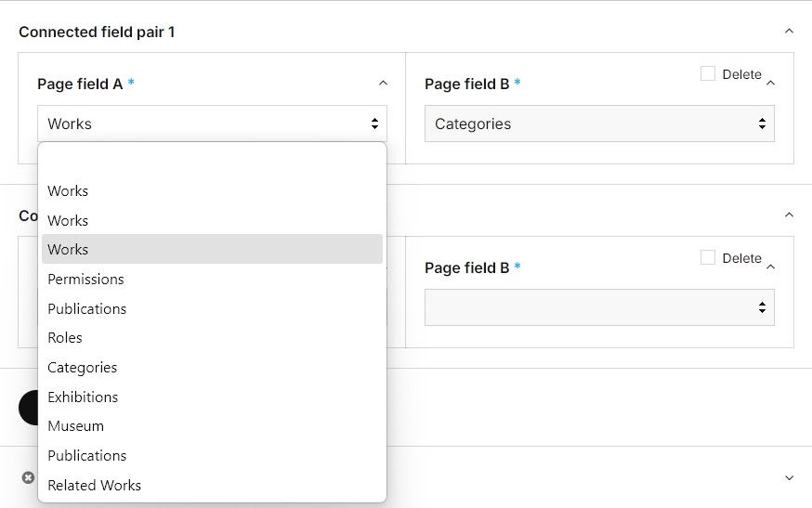The width and height of the screenshot is (812, 508).
Task: Click the circled X icon at bottom left
Action: (28, 477)
